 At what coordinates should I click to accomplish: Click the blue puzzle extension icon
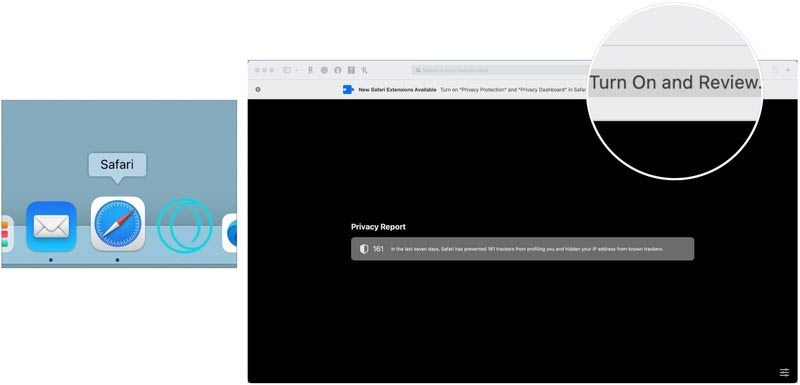348,89
